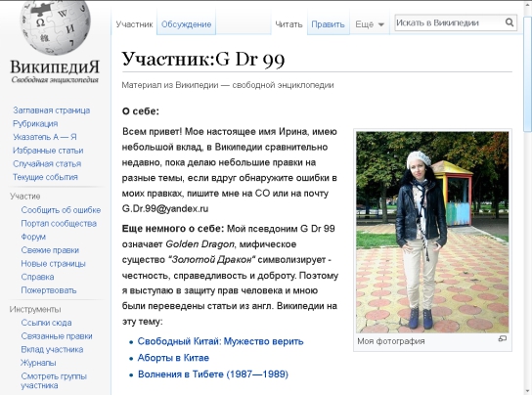Open the Заглавная страница link
The width and height of the screenshot is (532, 396).
click(x=51, y=110)
